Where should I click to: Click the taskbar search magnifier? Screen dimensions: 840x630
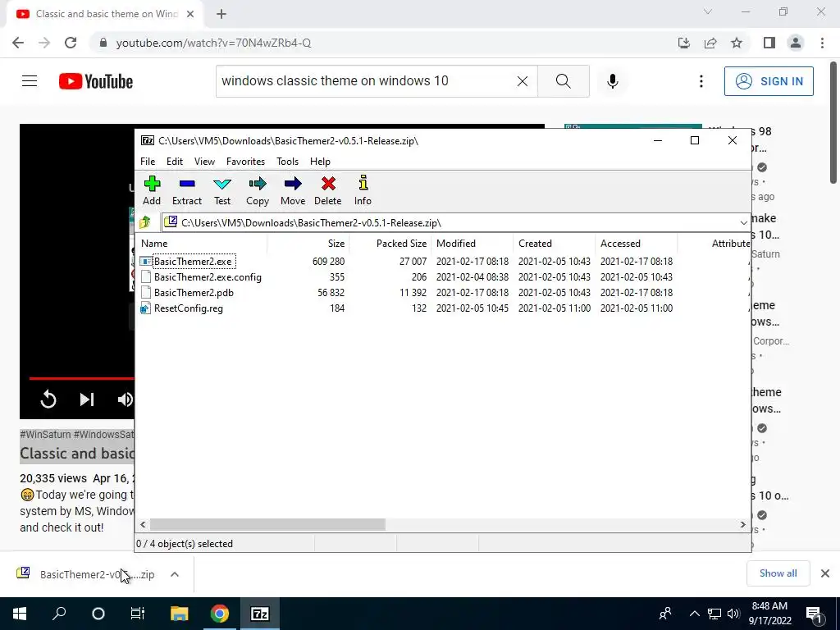pyautogui.click(x=59, y=614)
